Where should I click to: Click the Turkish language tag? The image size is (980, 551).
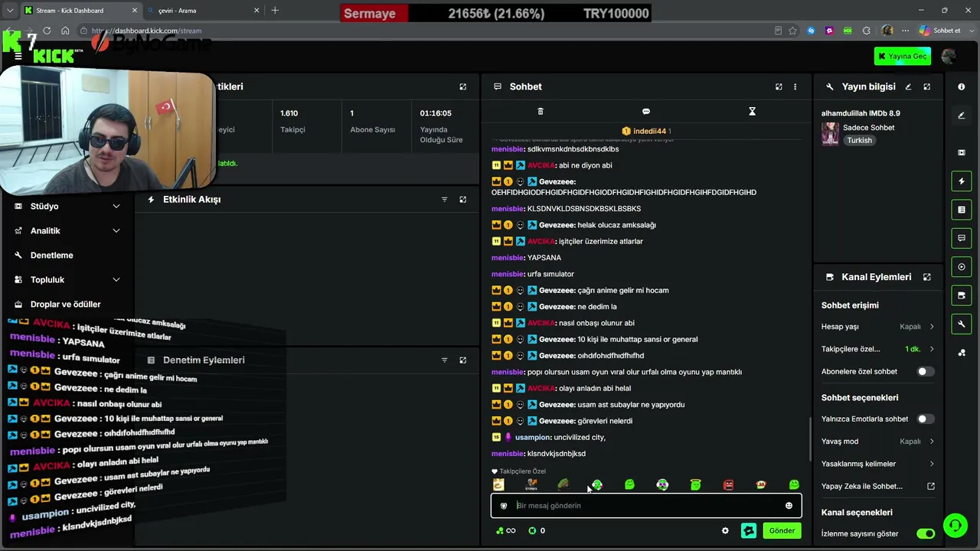[859, 141]
